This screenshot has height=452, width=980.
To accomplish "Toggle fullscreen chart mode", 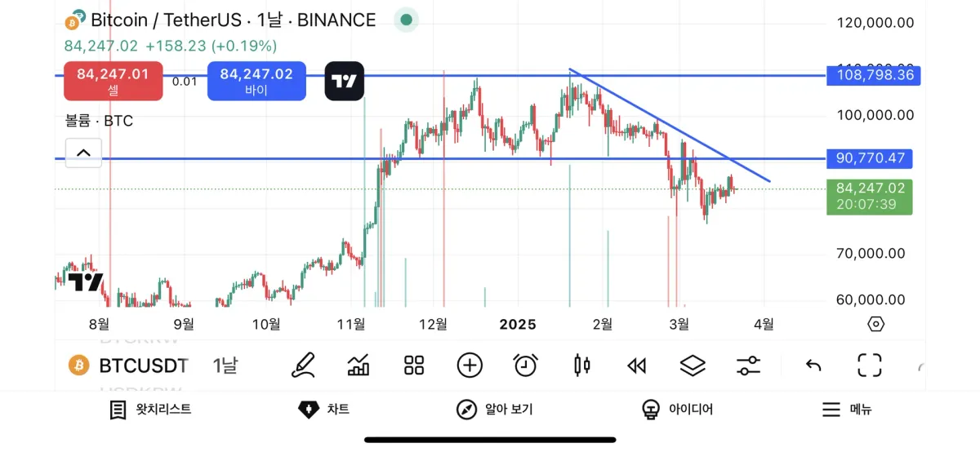I will point(870,365).
